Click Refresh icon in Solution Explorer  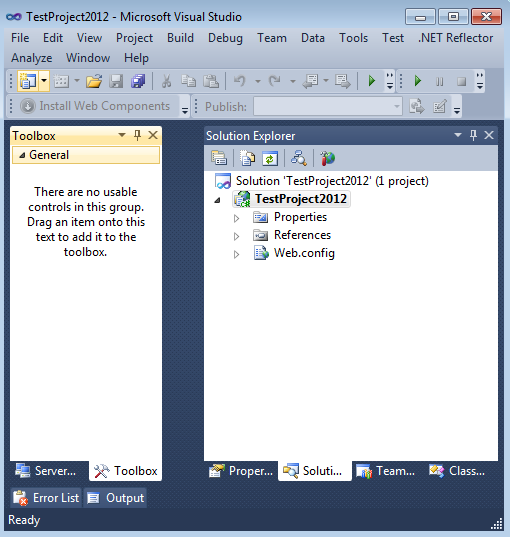pos(270,158)
